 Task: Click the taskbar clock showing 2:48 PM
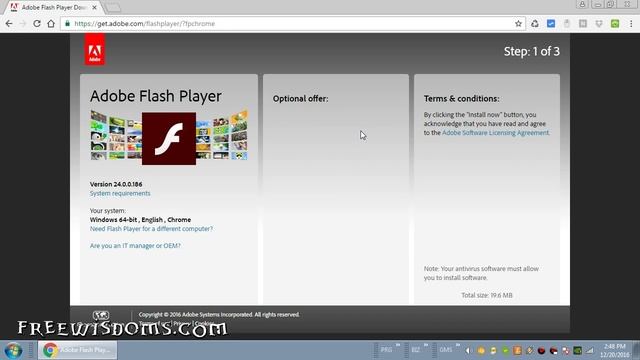click(615, 351)
